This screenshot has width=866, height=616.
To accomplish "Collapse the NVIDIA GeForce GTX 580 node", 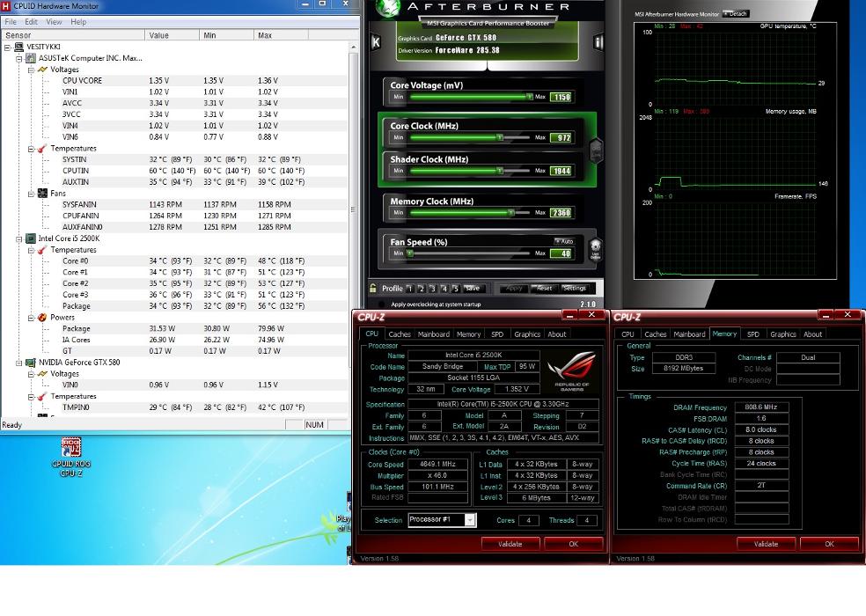I will point(19,363).
